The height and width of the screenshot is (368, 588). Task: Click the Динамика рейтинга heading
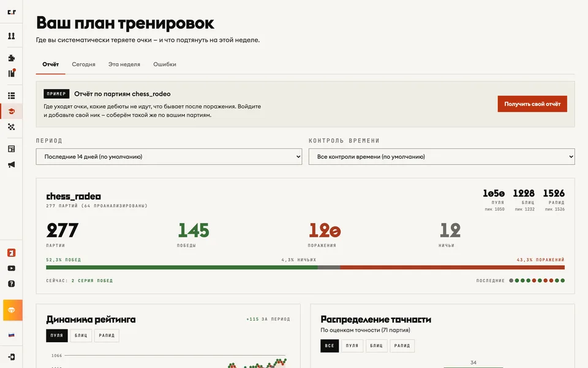click(91, 320)
